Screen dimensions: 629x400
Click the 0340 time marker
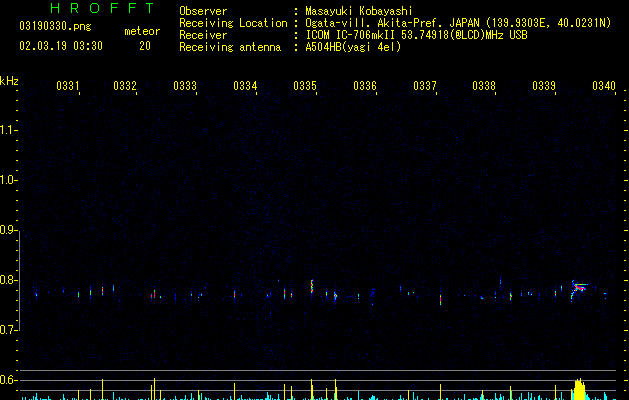(604, 86)
